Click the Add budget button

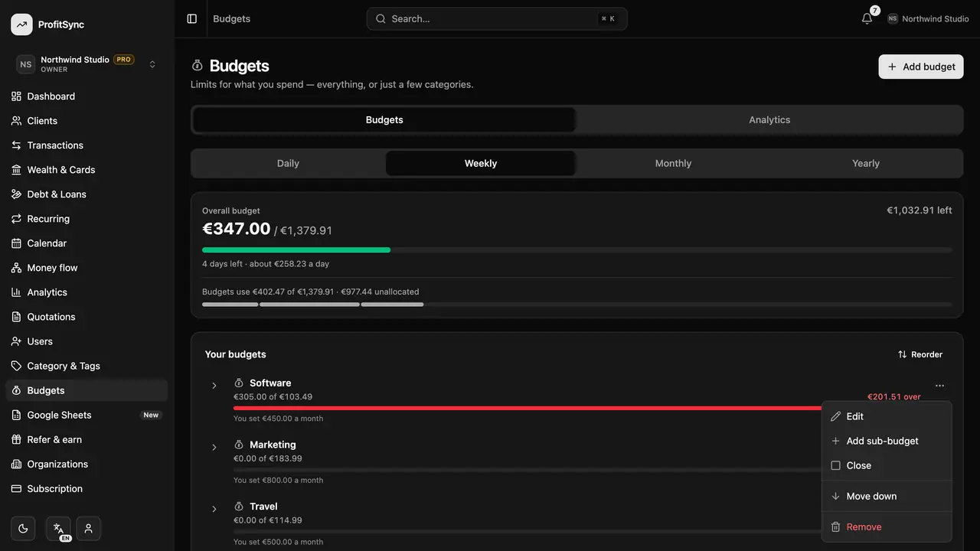(921, 67)
